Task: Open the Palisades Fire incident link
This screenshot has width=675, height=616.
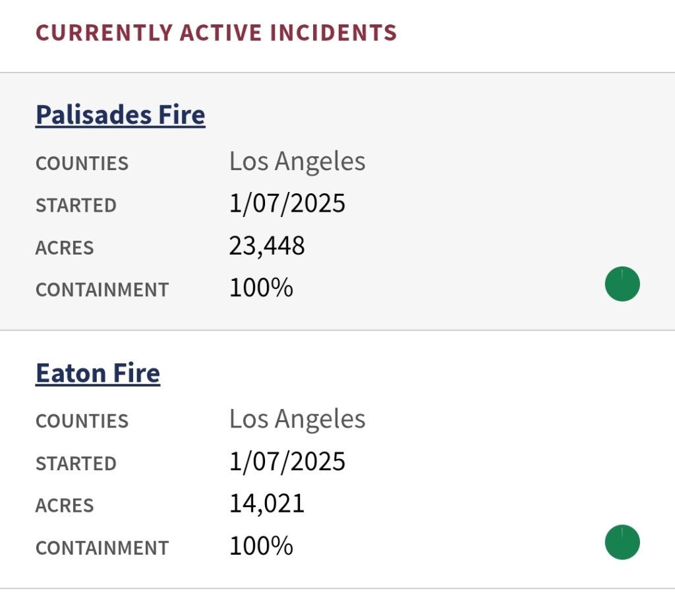Action: pyautogui.click(x=120, y=115)
